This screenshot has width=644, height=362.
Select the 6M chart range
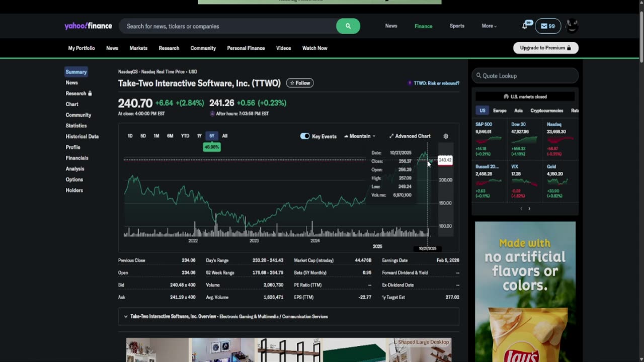click(x=170, y=136)
